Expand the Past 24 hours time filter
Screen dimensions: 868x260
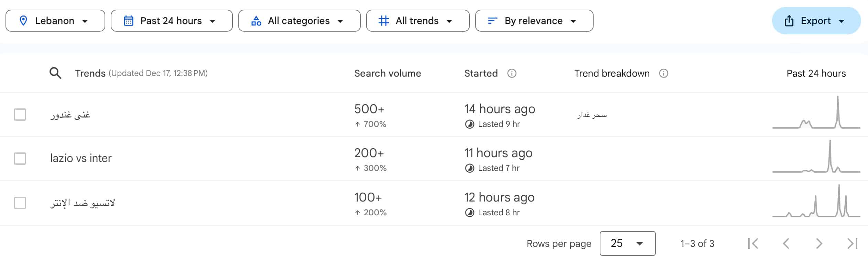coord(171,21)
